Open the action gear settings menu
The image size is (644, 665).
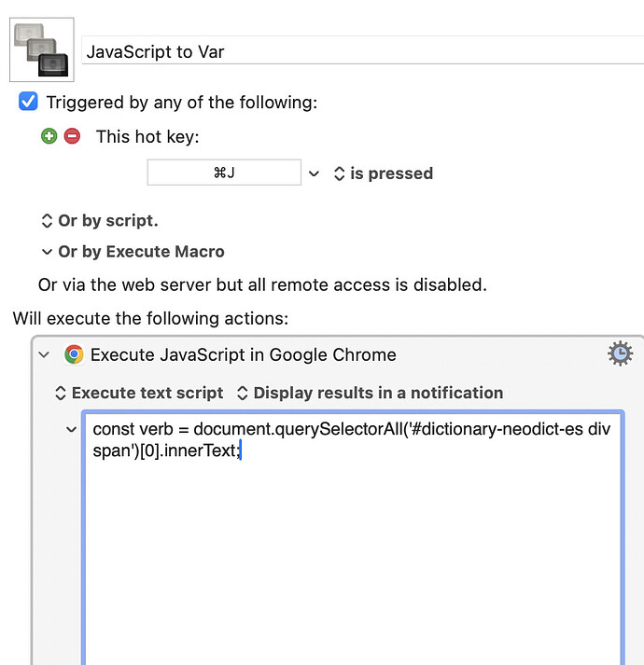(620, 353)
